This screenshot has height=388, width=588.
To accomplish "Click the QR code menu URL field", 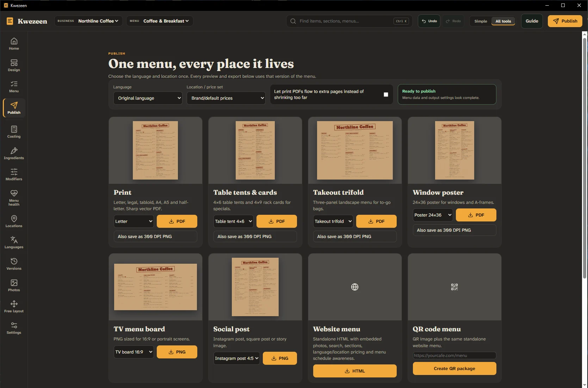I will tap(454, 356).
